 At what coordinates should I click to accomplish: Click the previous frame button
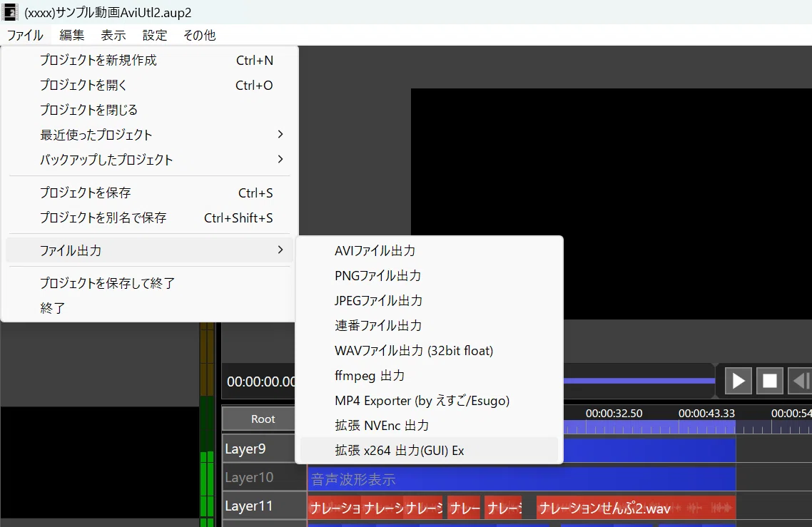point(800,381)
